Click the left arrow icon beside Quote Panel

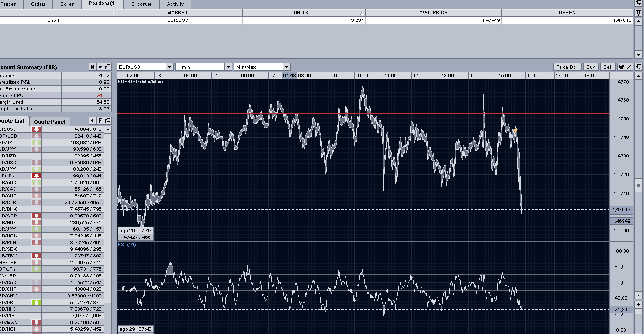(93, 121)
